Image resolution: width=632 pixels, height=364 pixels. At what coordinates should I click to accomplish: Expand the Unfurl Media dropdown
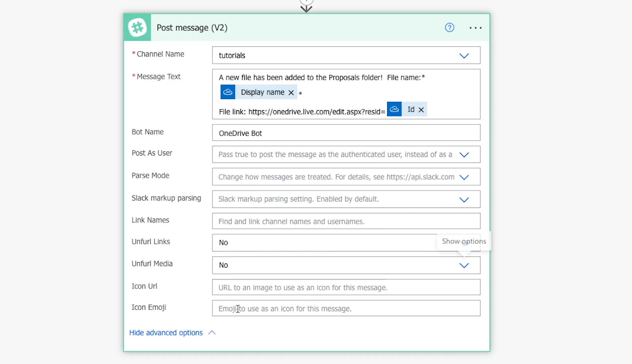[x=464, y=265]
